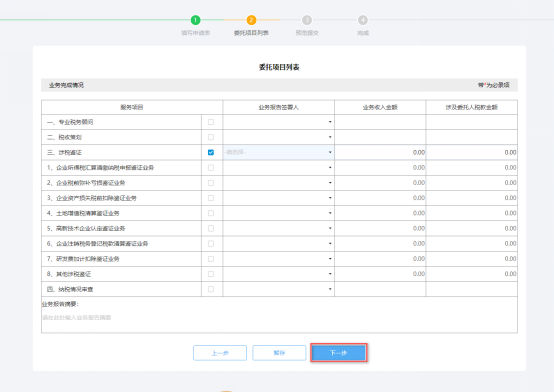
Task: Click 涉及委托人税款金额 field for 三、涉税鉴证
Action: (472, 152)
